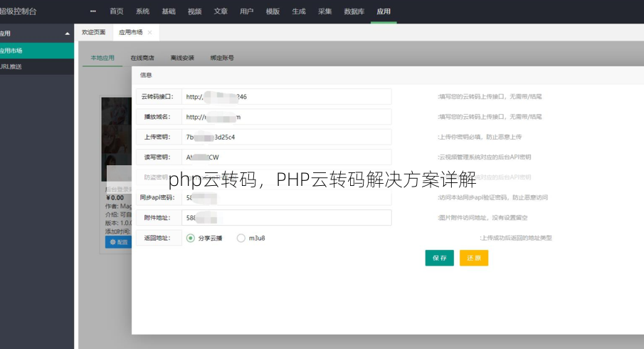Click the green 保存 button
This screenshot has width=644, height=349.
[x=440, y=258]
